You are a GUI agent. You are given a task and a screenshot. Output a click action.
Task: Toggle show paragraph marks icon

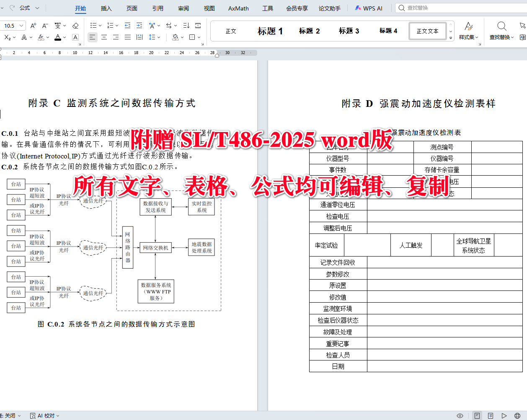(x=198, y=26)
